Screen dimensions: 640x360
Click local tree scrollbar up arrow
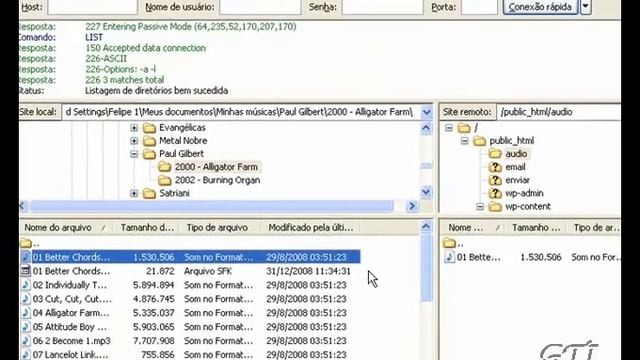[x=426, y=128]
